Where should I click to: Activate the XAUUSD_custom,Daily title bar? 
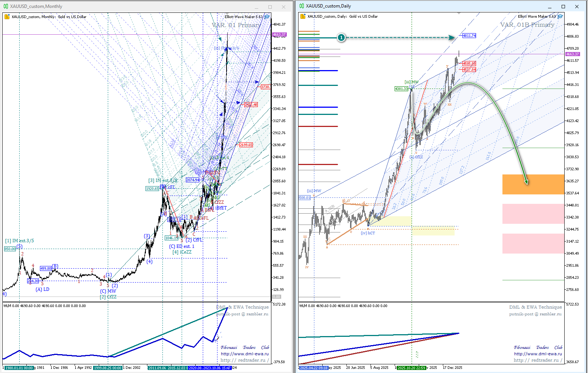415,6
